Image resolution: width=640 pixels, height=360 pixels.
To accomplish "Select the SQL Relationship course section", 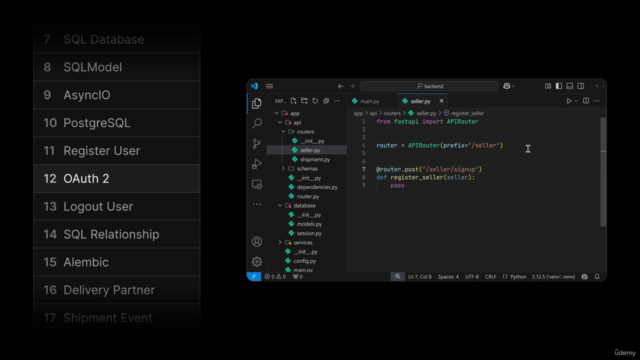I will pyautogui.click(x=117, y=234).
